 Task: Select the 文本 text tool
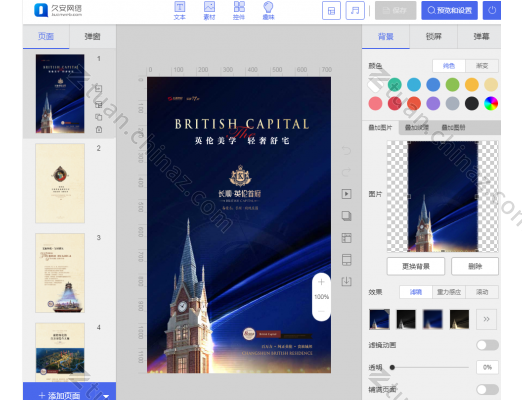click(180, 11)
